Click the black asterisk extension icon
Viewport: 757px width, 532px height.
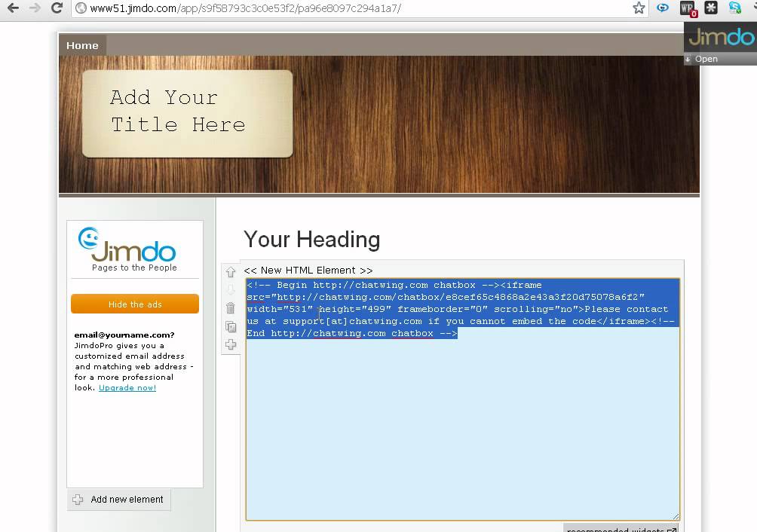coord(711,8)
